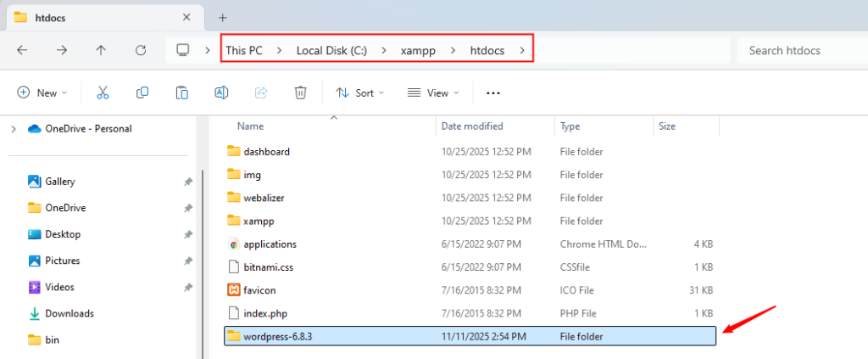868x359 pixels.
Task: Click the bitnami.css file icon
Action: [234, 267]
